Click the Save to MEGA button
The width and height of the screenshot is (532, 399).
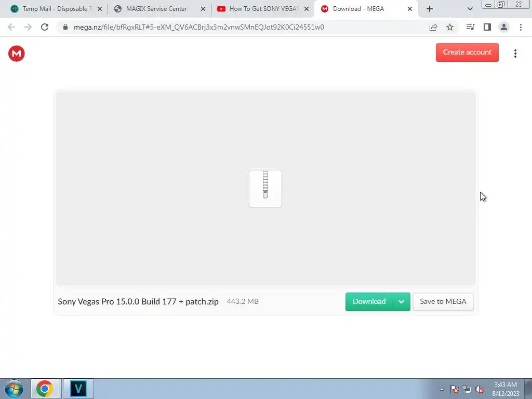click(443, 302)
